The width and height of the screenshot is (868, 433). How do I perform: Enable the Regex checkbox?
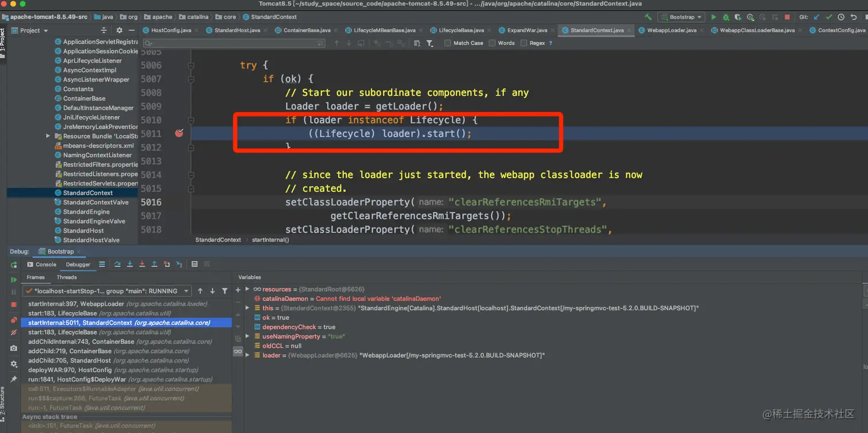click(x=524, y=43)
